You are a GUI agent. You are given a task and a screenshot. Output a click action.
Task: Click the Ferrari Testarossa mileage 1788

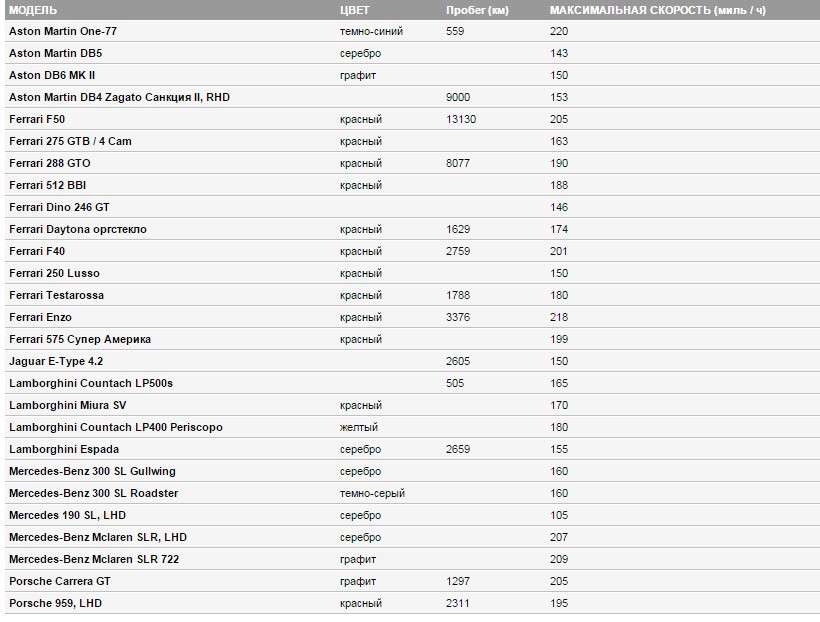458,295
